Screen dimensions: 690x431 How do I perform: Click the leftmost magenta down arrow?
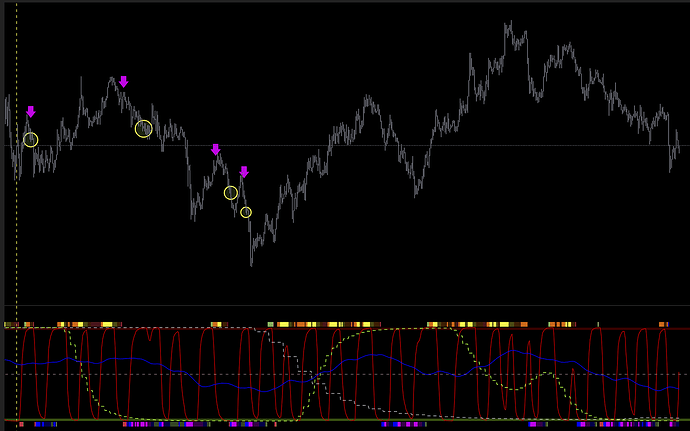pos(30,112)
